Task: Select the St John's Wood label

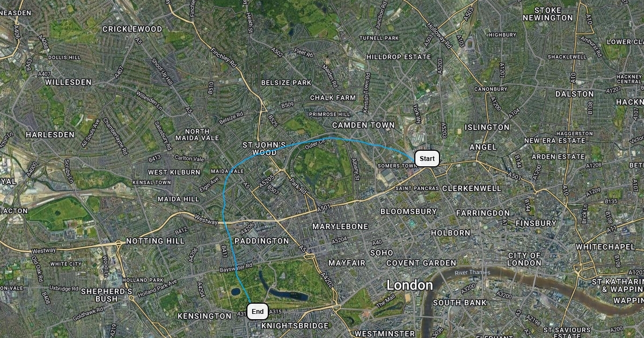Action: (x=265, y=149)
